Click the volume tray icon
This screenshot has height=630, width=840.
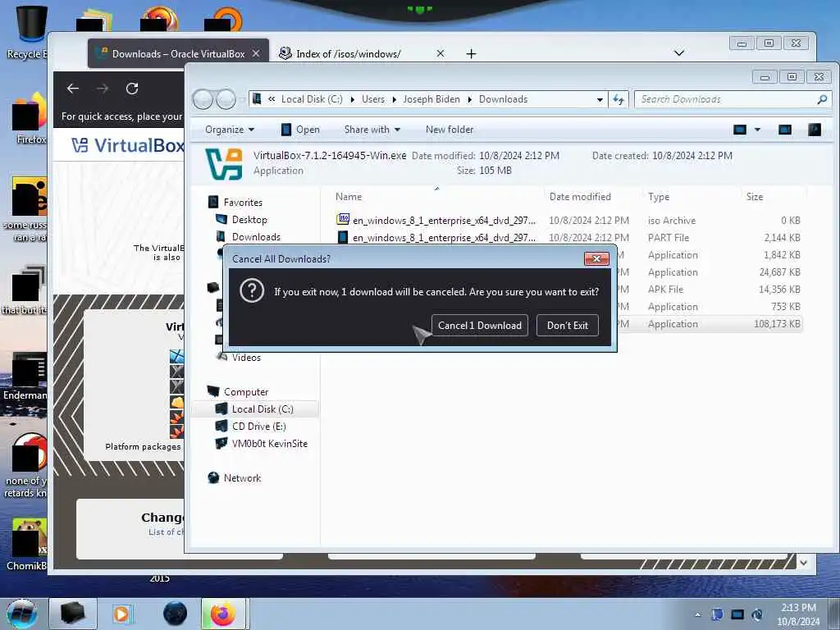pos(757,614)
